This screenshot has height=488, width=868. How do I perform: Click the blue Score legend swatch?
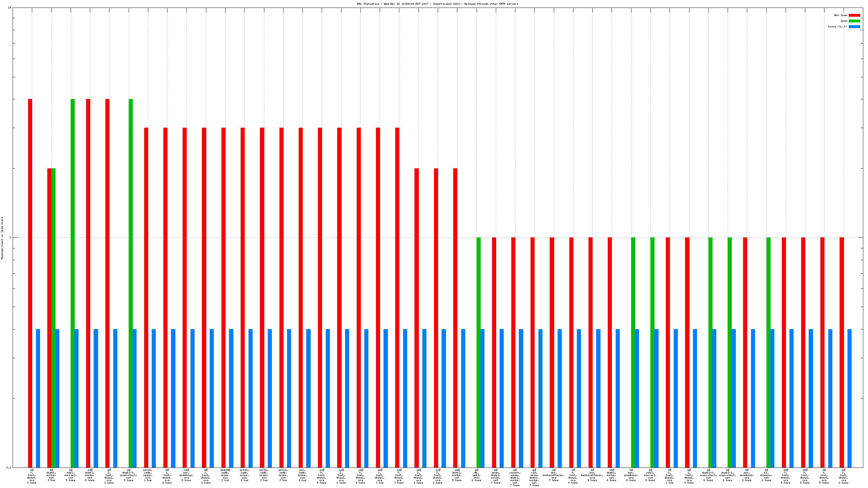coord(854,26)
